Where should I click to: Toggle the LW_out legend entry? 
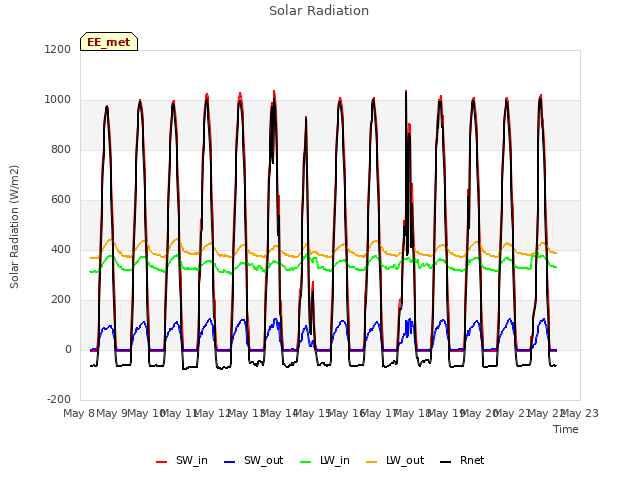tap(395, 461)
